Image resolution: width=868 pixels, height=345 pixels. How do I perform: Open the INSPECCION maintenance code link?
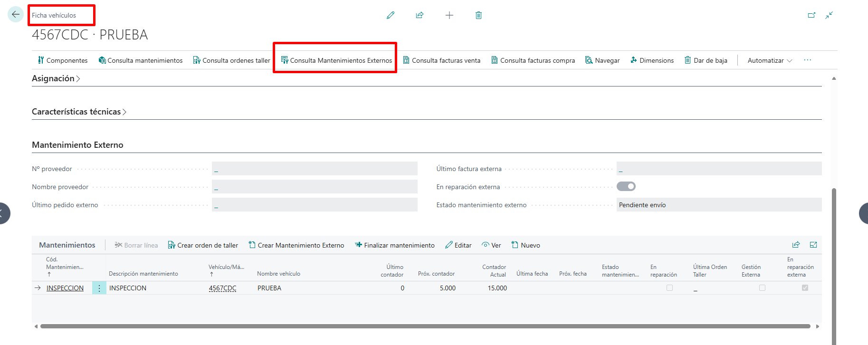point(65,288)
